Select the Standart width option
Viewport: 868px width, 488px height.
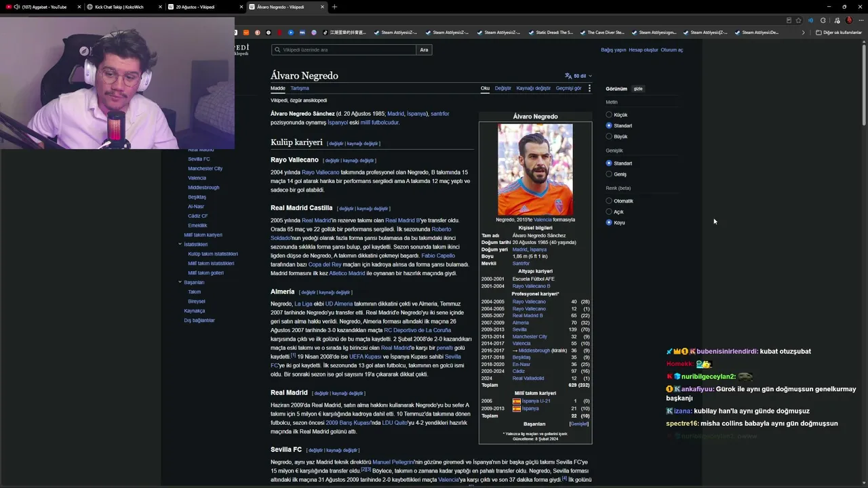(x=609, y=163)
